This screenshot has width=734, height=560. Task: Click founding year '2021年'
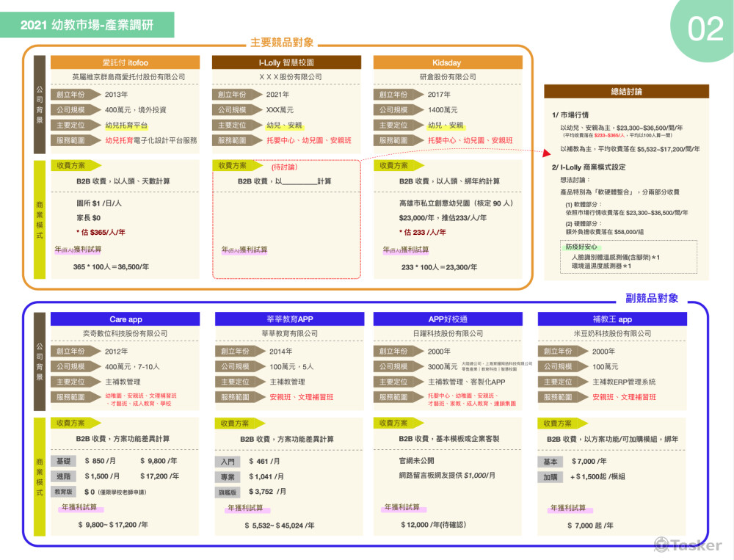[x=277, y=95]
